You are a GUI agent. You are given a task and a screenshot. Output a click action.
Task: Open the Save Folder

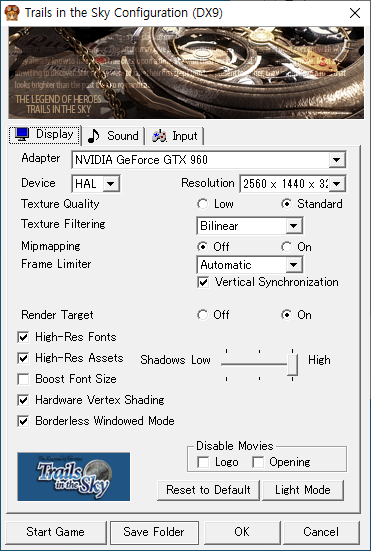coord(154,532)
